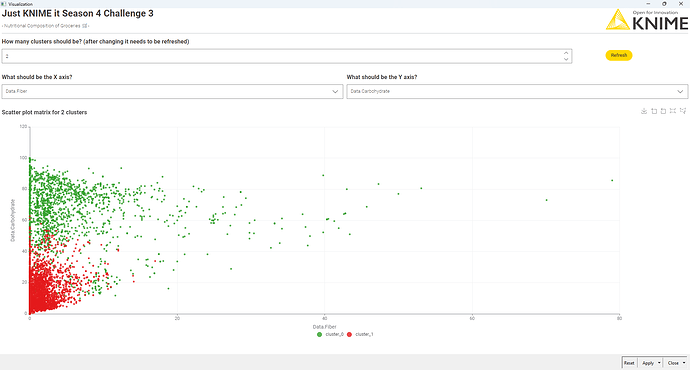
Task: Click the KNIME logo
Action: pyautogui.click(x=647, y=20)
